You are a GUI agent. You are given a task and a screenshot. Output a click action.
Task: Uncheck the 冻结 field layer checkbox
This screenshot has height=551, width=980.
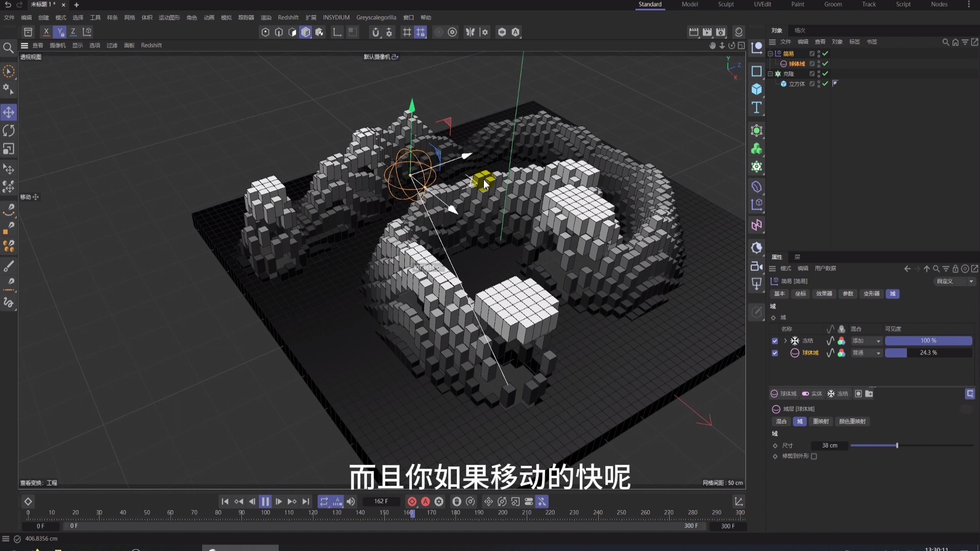pos(774,340)
